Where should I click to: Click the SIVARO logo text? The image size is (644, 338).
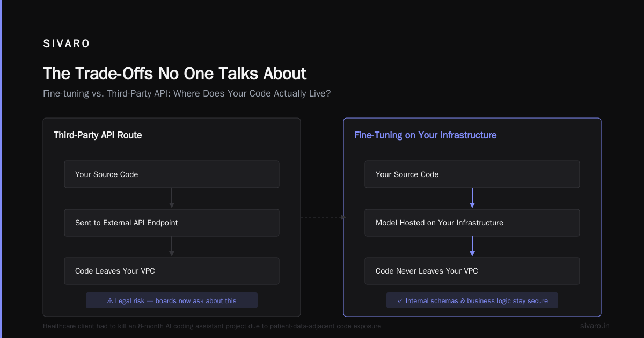tap(67, 44)
